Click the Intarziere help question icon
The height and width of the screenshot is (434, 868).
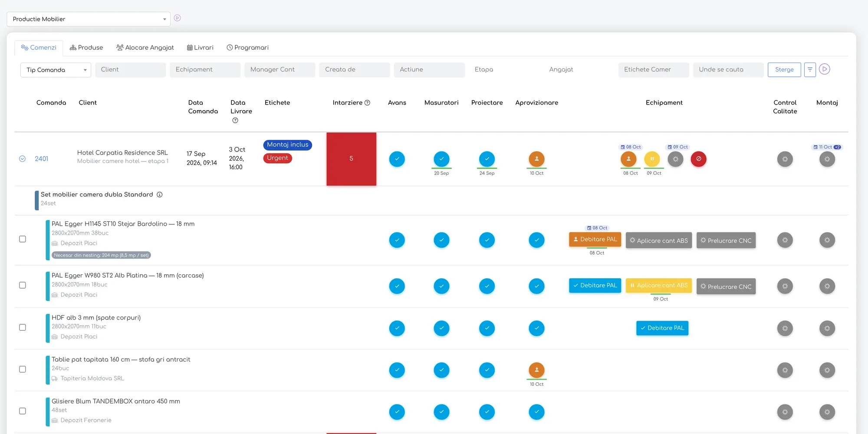(367, 103)
